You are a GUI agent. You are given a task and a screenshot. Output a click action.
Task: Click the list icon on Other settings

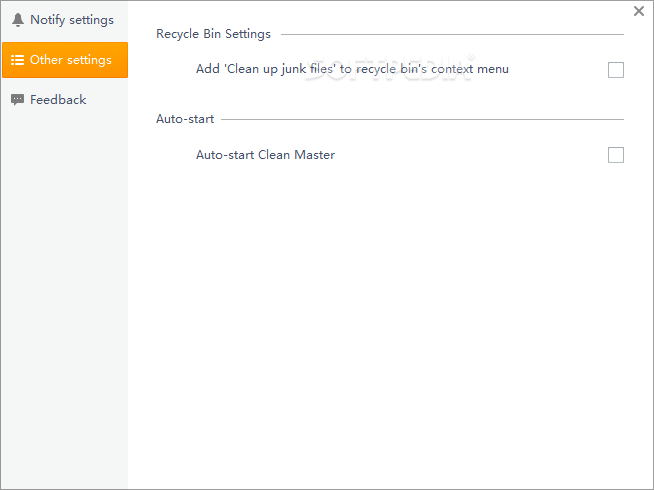coord(17,60)
